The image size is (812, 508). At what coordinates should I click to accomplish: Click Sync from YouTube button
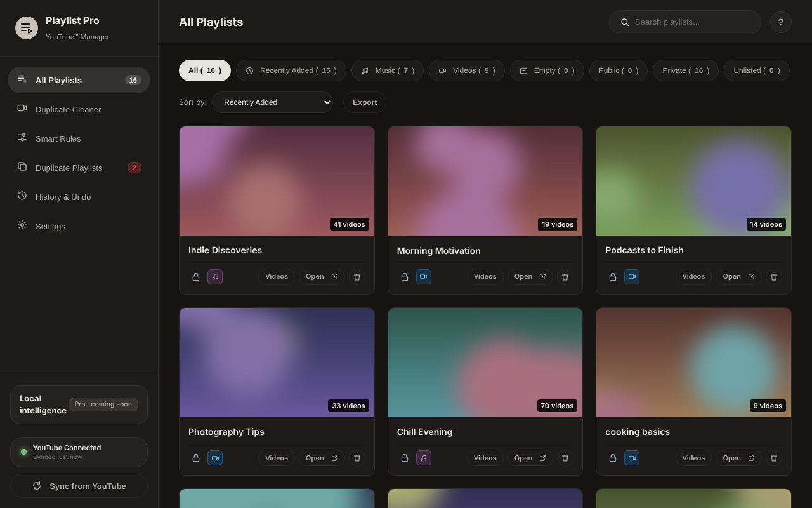tap(79, 486)
